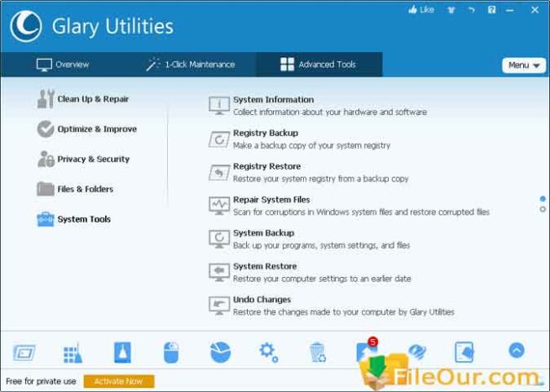Select Optimize & Improve category
The image size is (550, 392).
pyautogui.click(x=87, y=129)
